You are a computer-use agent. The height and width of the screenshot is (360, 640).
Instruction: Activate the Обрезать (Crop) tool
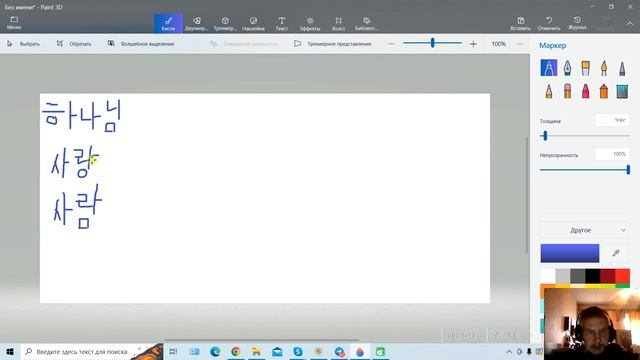point(74,44)
